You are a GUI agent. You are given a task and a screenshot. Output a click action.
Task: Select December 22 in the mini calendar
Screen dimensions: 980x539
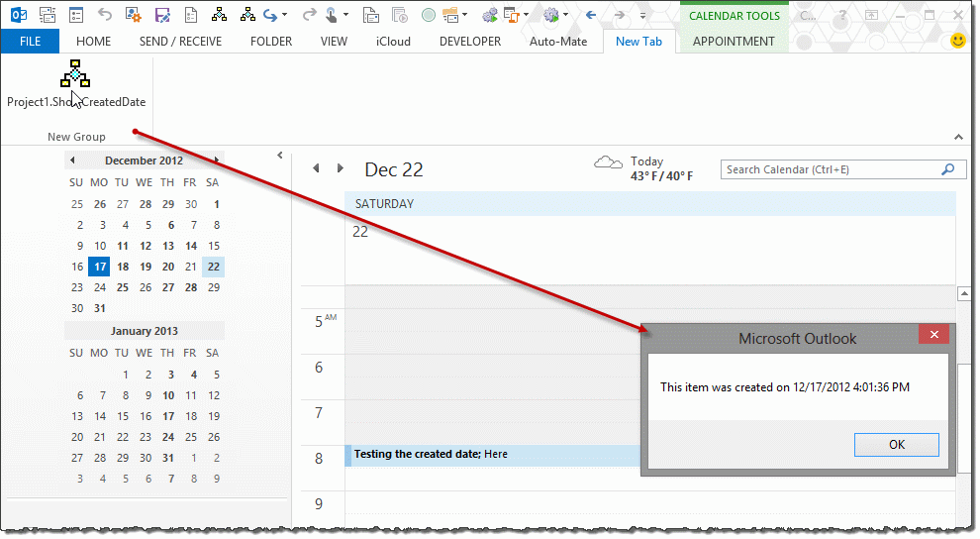point(214,267)
